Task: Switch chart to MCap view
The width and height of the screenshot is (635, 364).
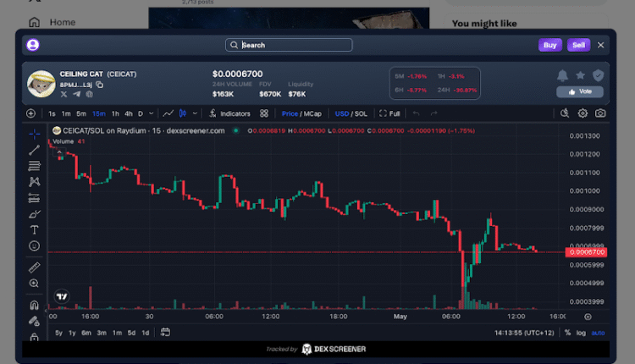Action: [x=313, y=113]
